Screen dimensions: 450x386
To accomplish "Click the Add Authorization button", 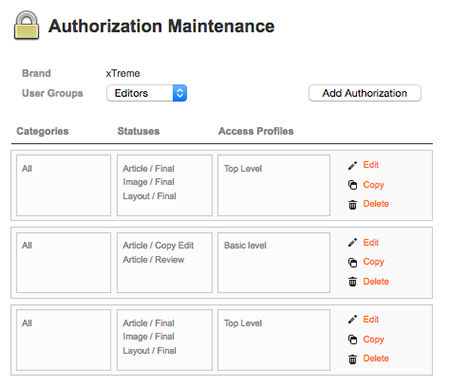I will pyautogui.click(x=365, y=93).
